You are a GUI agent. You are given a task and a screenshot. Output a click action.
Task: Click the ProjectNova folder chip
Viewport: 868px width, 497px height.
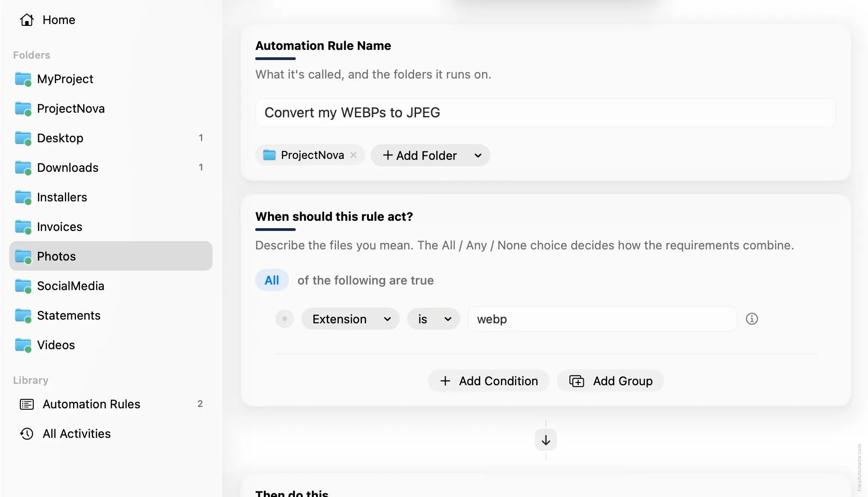pos(310,155)
